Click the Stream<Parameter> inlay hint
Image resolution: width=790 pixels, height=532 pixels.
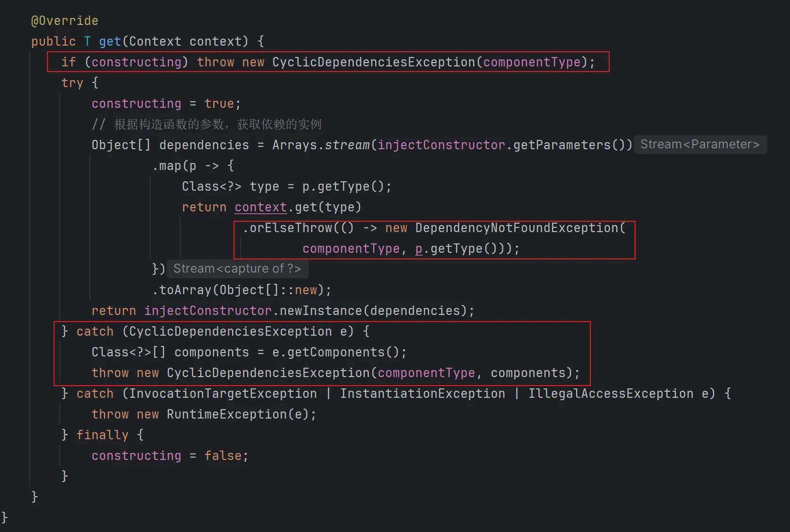tap(700, 145)
